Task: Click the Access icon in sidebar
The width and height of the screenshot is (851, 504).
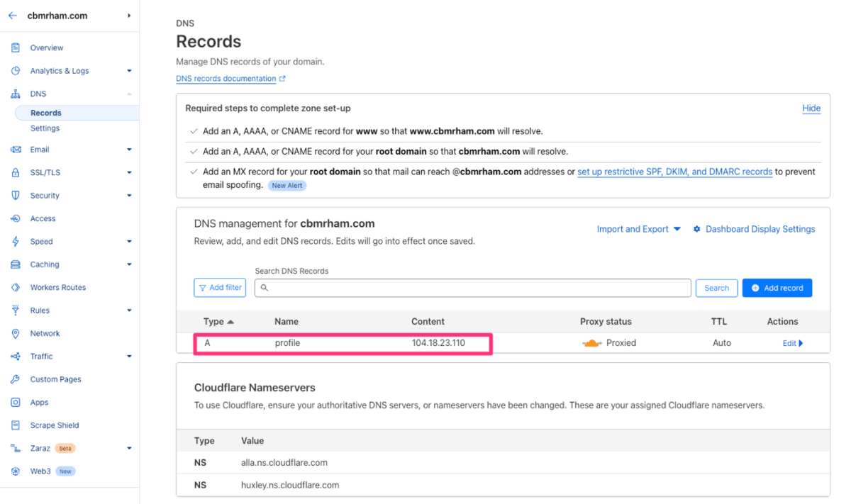Action: tap(16, 218)
